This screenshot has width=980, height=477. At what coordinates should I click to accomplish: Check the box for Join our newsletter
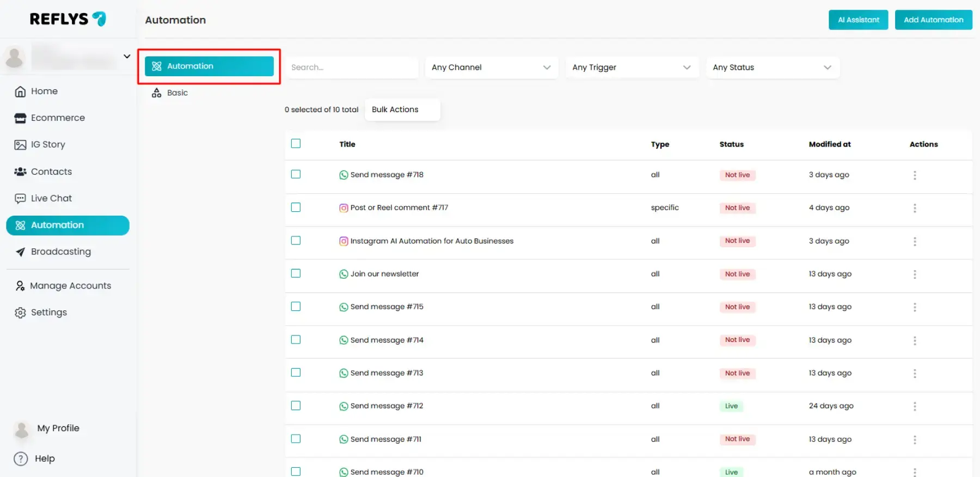click(x=296, y=273)
